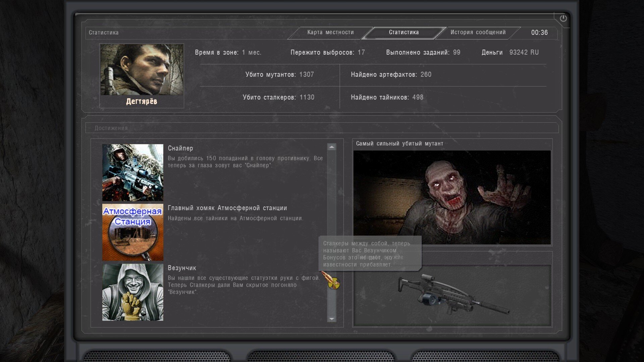644x362 pixels.
Task: Click the Sniper achievement image
Action: click(133, 173)
